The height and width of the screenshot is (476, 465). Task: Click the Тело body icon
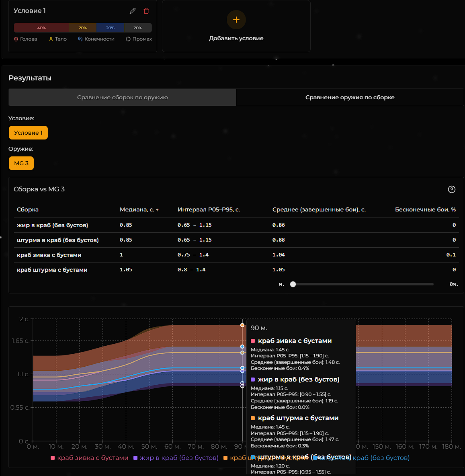point(51,39)
